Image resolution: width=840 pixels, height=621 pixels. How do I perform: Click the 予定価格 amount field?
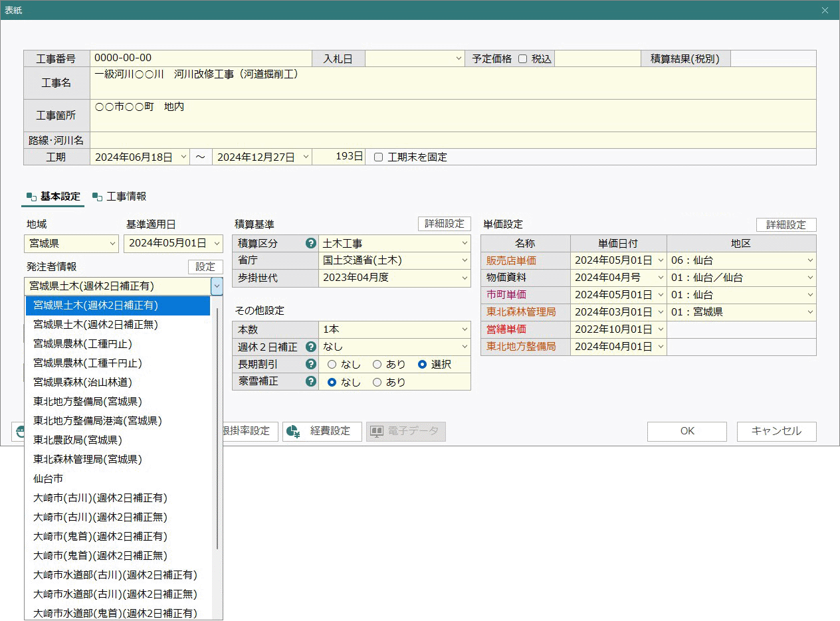pos(597,58)
